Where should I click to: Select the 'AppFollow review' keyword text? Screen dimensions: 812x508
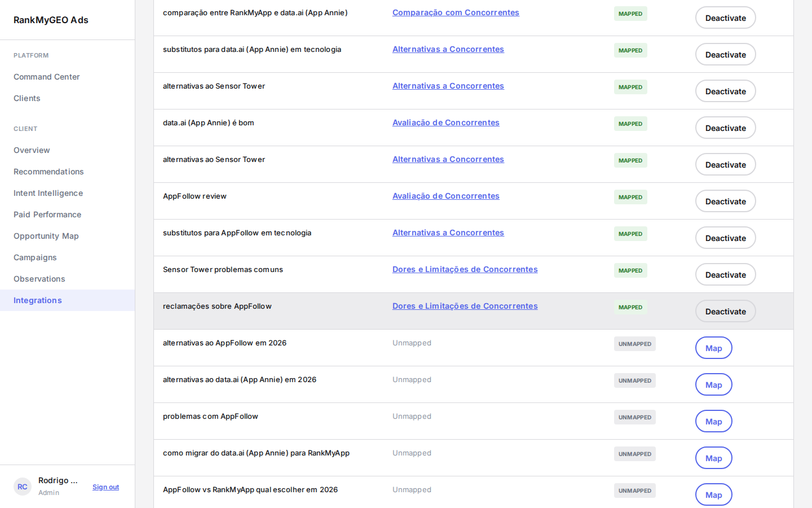point(195,196)
